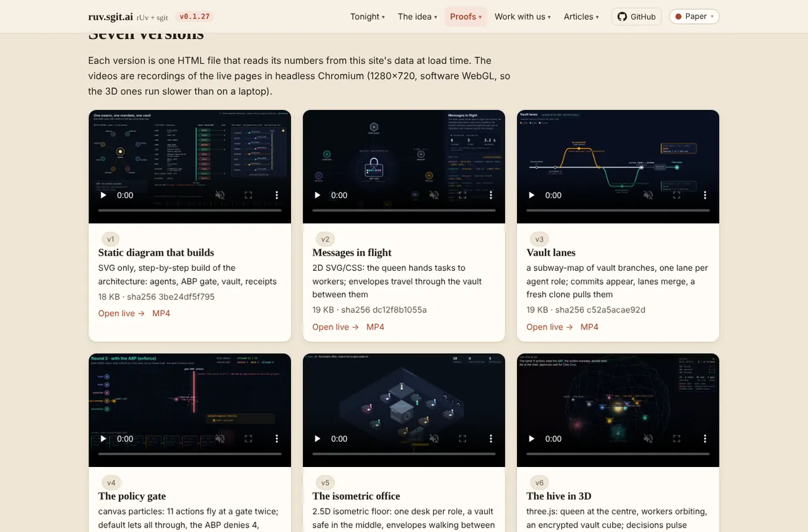Viewport: 808px width, 532px height.
Task: Click the ruv.sgit.ai site logo
Action: click(110, 16)
